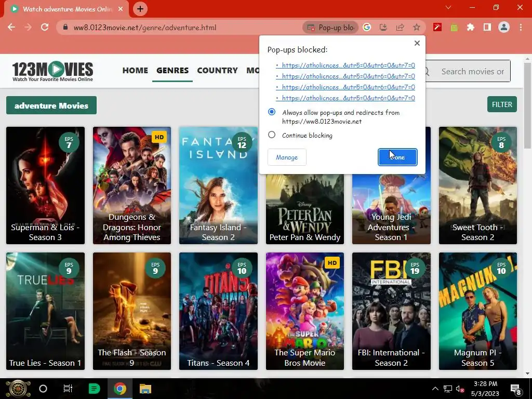Viewport: 532px width, 399px height.
Task: Select Always allow pop-ups and redirects option
Action: point(272,112)
